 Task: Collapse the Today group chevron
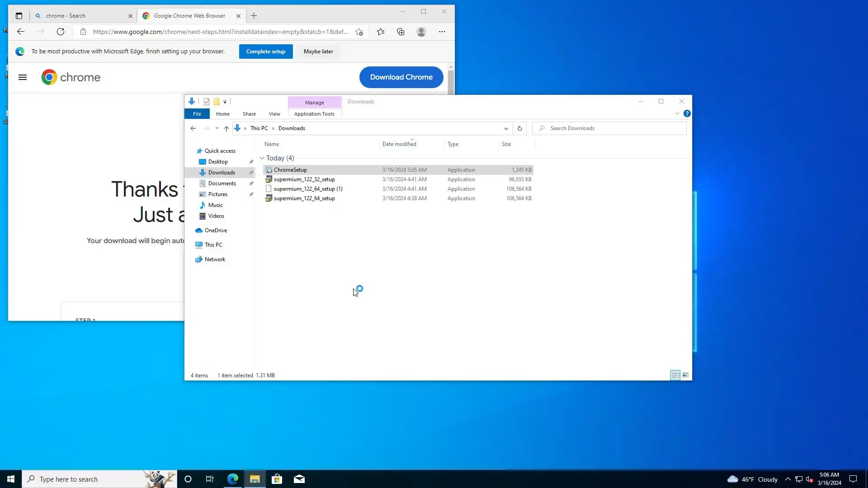coord(262,158)
